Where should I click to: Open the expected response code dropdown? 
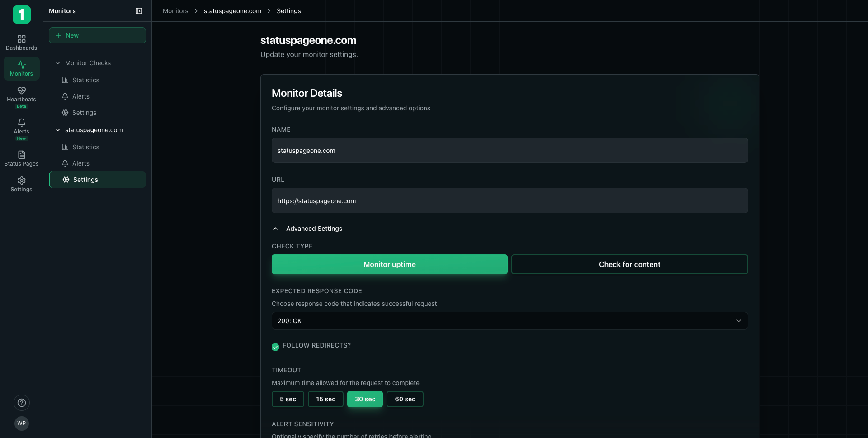pyautogui.click(x=509, y=321)
